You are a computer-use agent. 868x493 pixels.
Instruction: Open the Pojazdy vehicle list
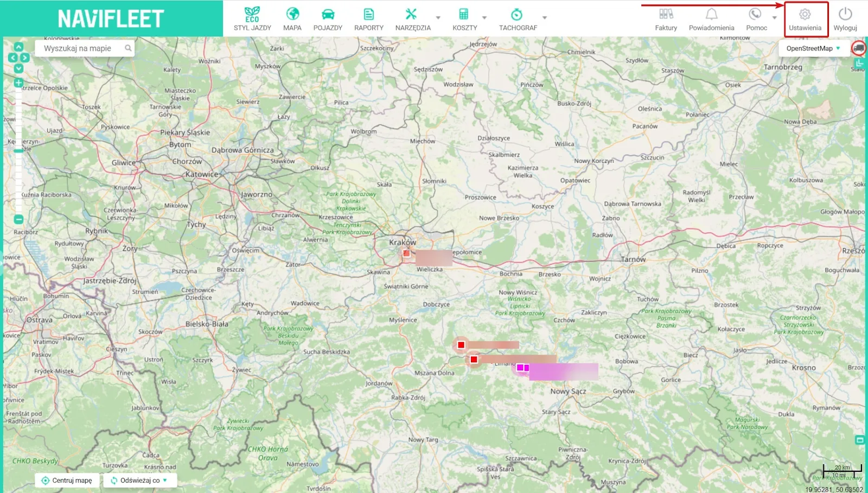click(x=328, y=19)
